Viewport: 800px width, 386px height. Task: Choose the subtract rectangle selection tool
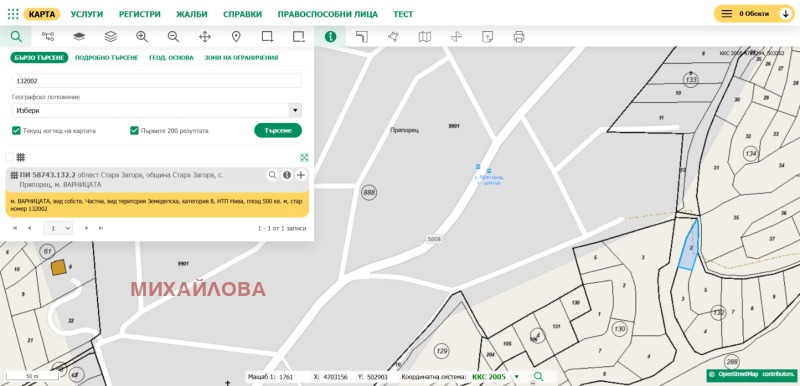(299, 37)
